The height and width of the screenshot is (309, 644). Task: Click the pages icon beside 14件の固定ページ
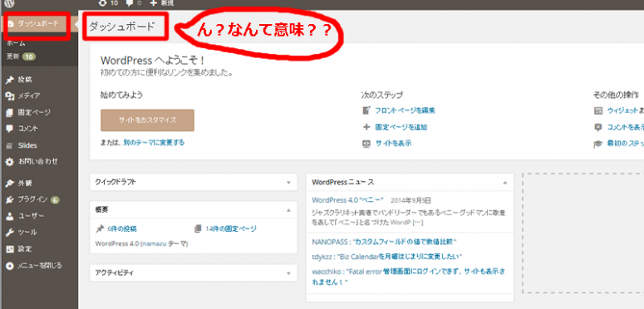(199, 228)
